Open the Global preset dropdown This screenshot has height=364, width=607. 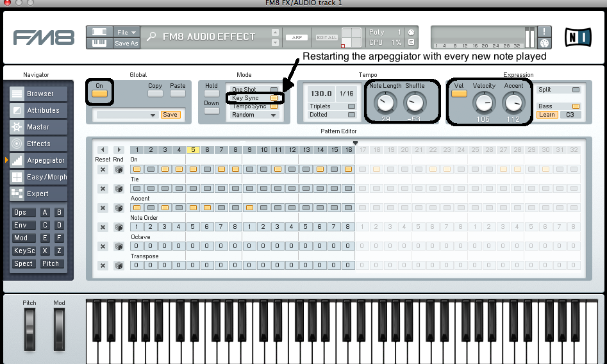pyautogui.click(x=126, y=115)
